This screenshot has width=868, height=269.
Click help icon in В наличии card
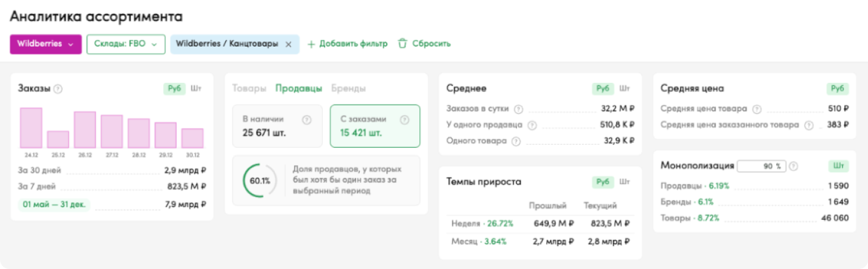coord(306,120)
